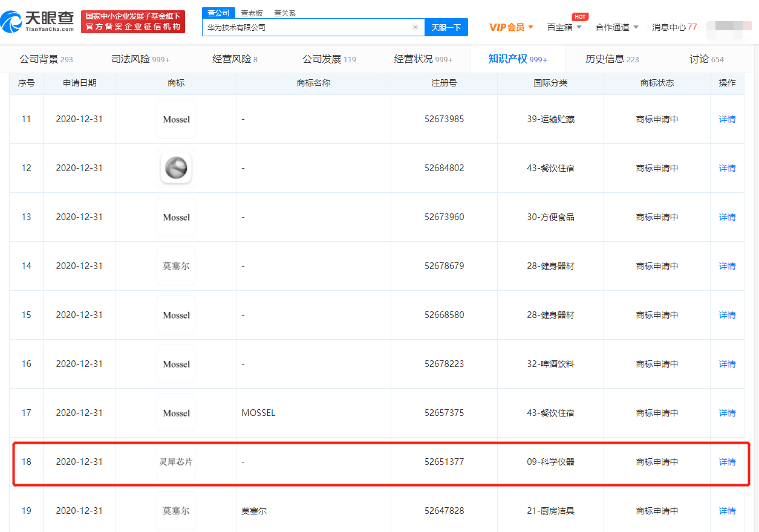Image resolution: width=759 pixels, height=532 pixels.
Task: Switch to the 查关系 search tab
Action: (x=285, y=13)
